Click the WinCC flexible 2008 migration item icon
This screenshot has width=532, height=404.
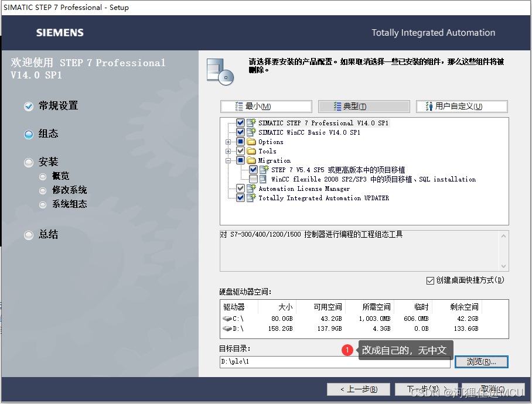coord(263,179)
